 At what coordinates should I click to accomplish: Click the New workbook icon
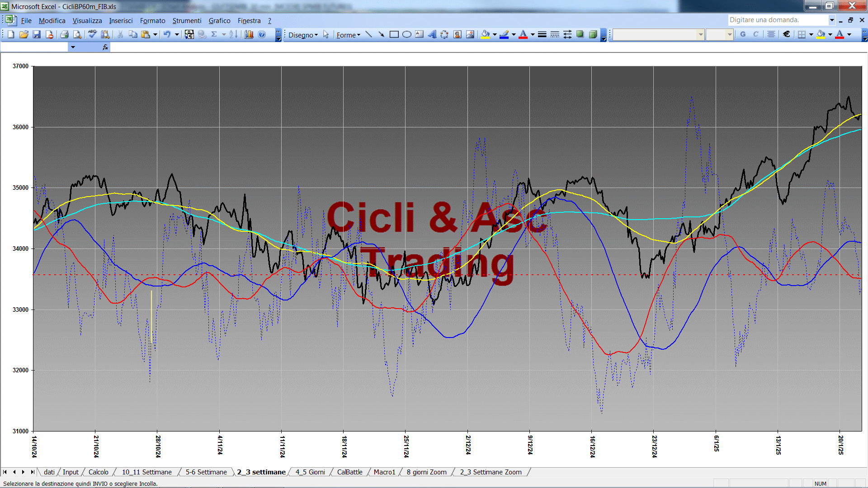pyautogui.click(x=11, y=34)
